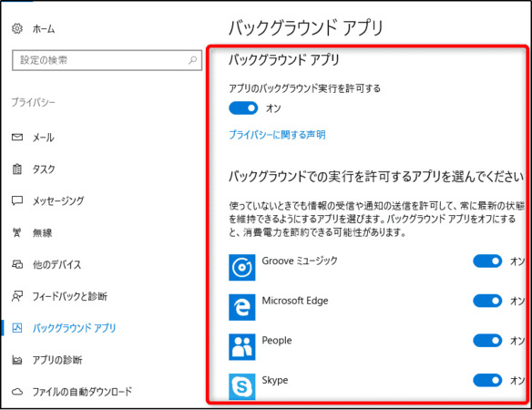Click the cloud icon for automatic file downloads
532x410 pixels.
click(x=17, y=392)
